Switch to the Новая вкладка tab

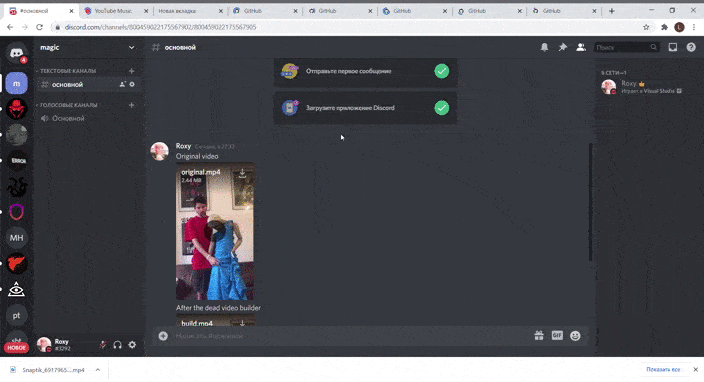(x=190, y=11)
